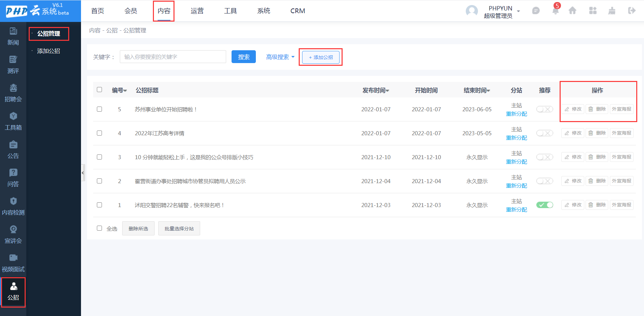
Task: Open the 视频面试 sidebar section
Action: click(x=13, y=263)
